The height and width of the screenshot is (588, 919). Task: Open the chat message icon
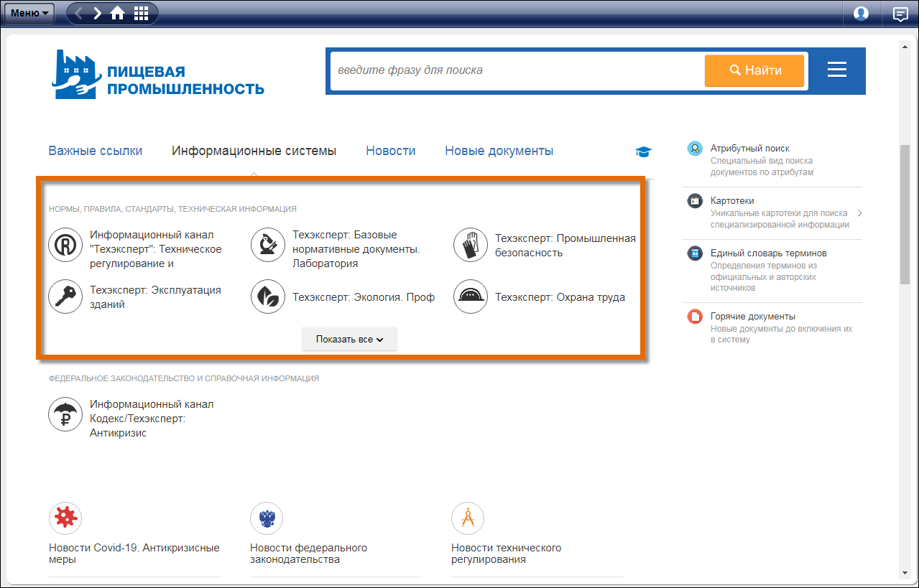(x=900, y=14)
